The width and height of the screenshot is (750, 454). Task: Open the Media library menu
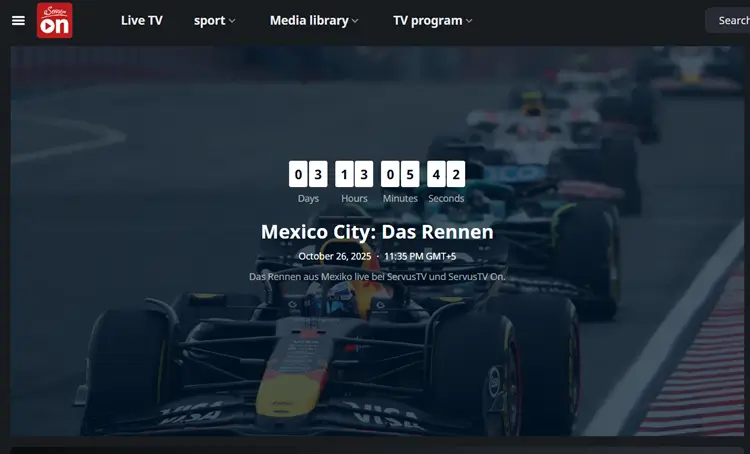(x=308, y=20)
